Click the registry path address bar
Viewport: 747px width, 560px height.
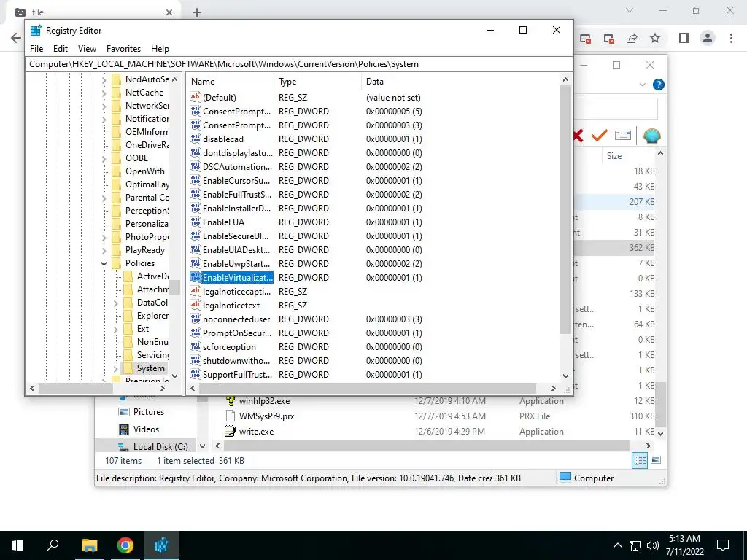298,64
